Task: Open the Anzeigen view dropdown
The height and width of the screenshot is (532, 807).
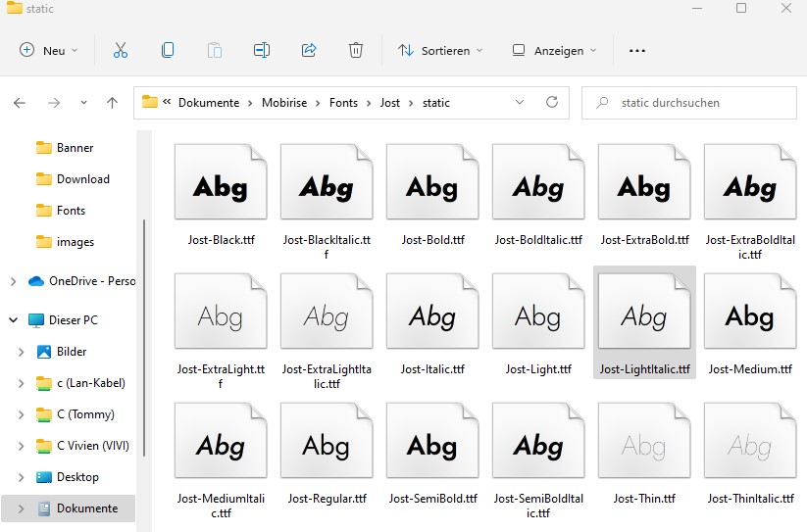Action: (x=555, y=51)
